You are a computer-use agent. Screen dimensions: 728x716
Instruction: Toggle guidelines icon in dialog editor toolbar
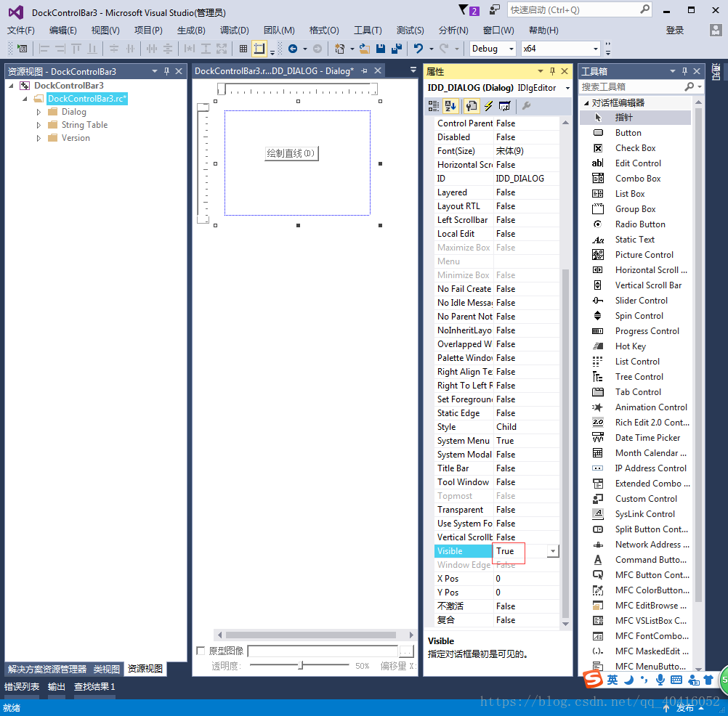pyautogui.click(x=259, y=48)
